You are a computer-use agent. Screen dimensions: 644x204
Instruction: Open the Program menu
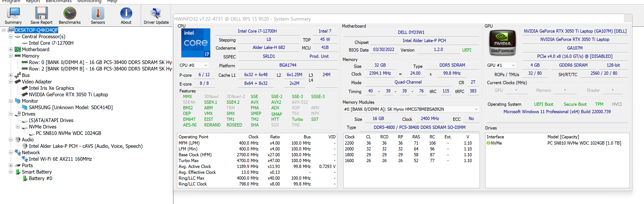point(11,1)
